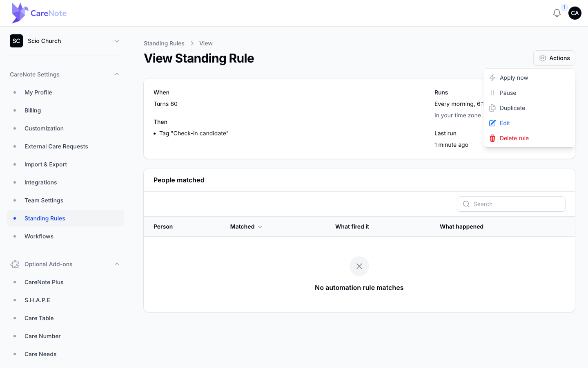
Task: Go to Standing Rules breadcrumb link
Action: click(x=164, y=43)
